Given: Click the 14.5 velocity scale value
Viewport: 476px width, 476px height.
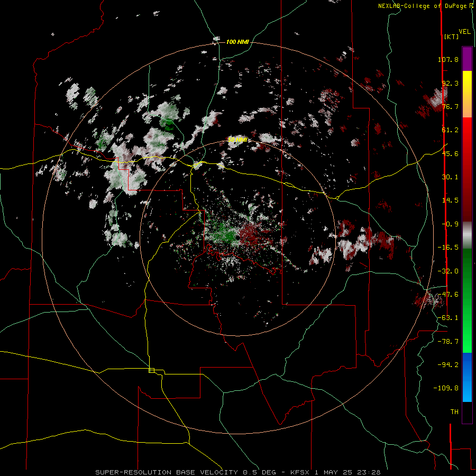Looking at the screenshot, I should point(450,200).
